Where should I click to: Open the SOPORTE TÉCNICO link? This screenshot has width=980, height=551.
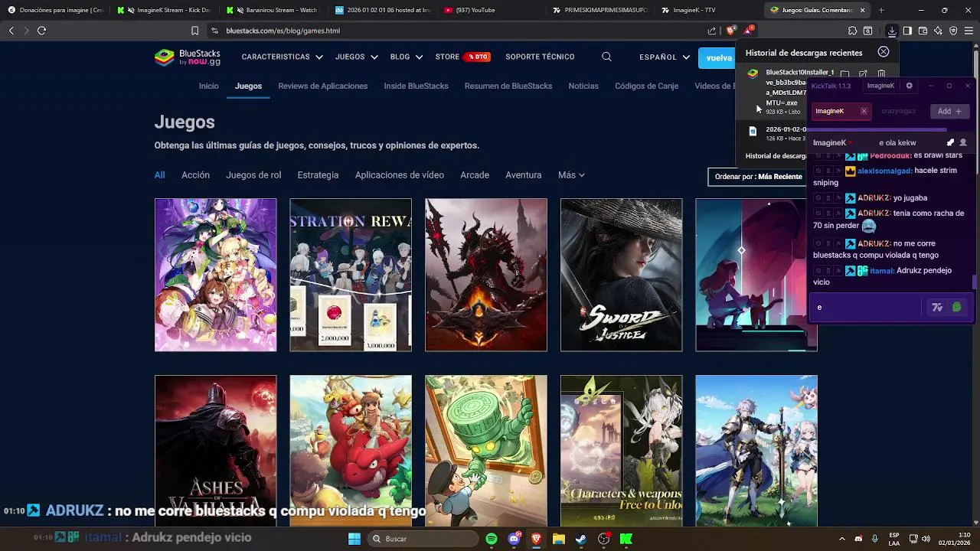point(540,57)
